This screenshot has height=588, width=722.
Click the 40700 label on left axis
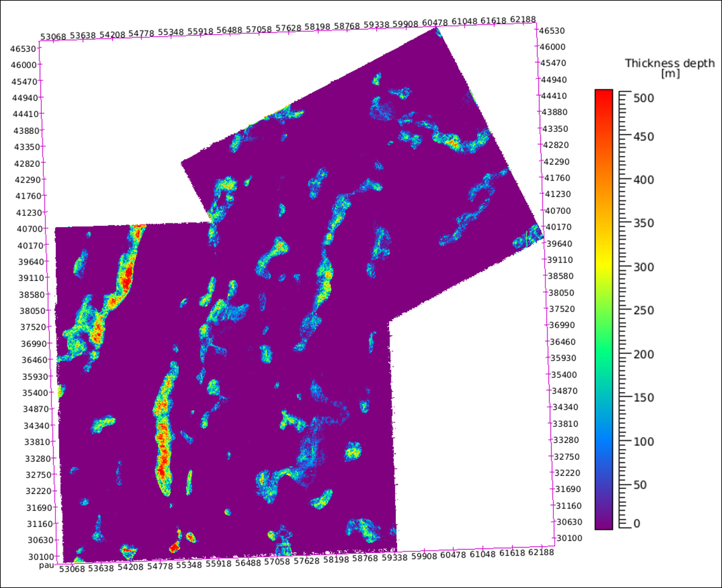pyautogui.click(x=27, y=228)
